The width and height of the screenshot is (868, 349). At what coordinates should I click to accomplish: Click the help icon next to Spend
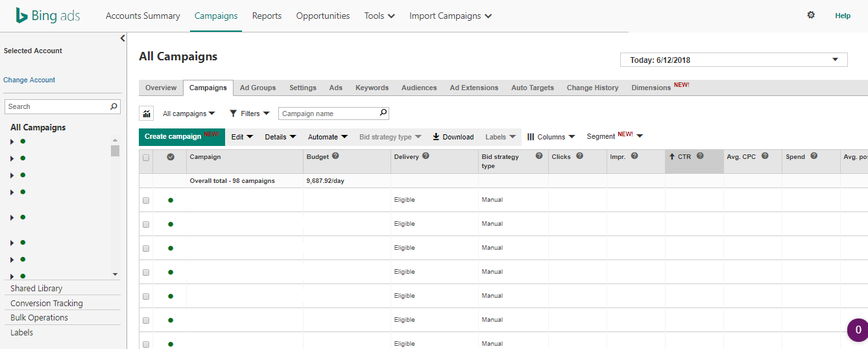pos(814,156)
